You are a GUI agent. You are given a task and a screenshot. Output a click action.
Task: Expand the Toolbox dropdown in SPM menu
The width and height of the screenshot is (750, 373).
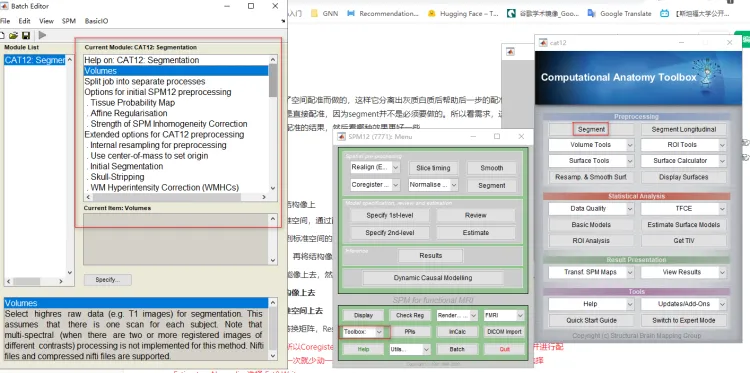(364, 331)
